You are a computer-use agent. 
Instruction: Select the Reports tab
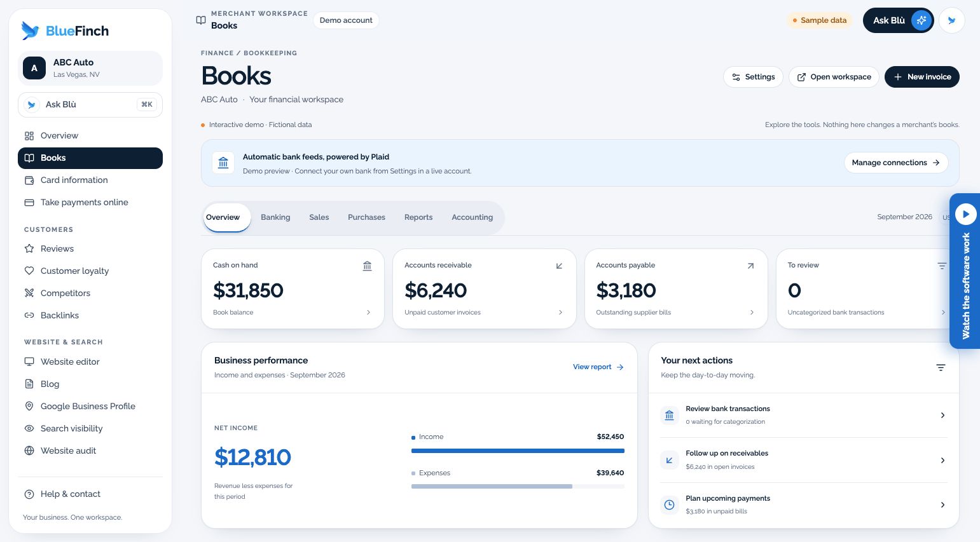pyautogui.click(x=418, y=217)
